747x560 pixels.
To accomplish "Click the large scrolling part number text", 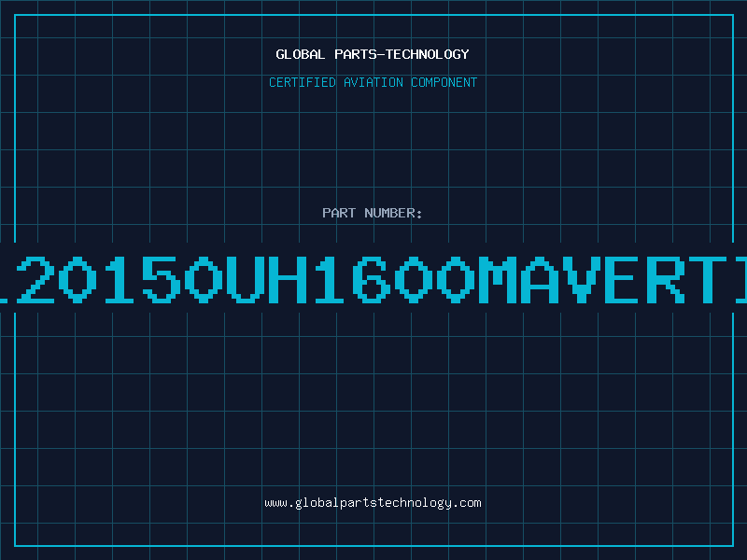I will click(373, 280).
